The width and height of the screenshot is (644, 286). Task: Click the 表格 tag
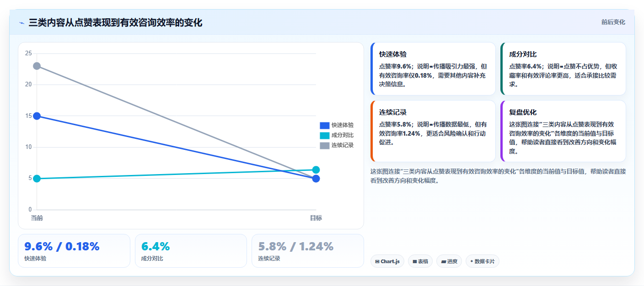(x=420, y=261)
